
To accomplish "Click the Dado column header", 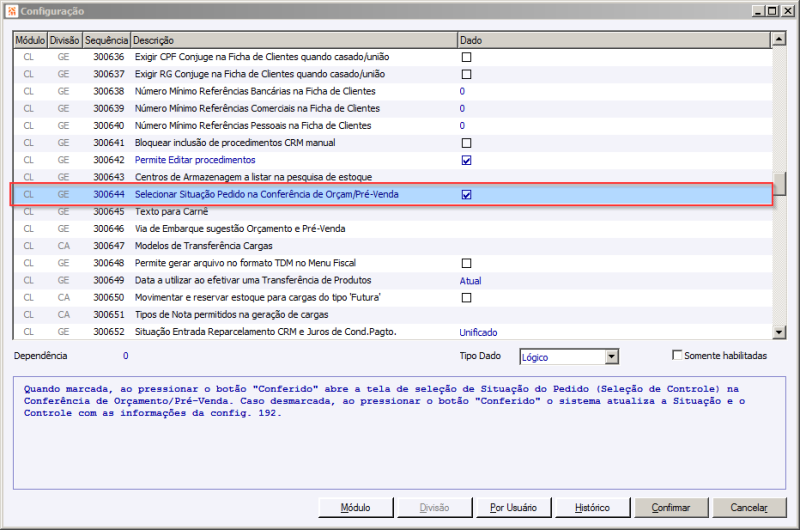I will (x=614, y=40).
